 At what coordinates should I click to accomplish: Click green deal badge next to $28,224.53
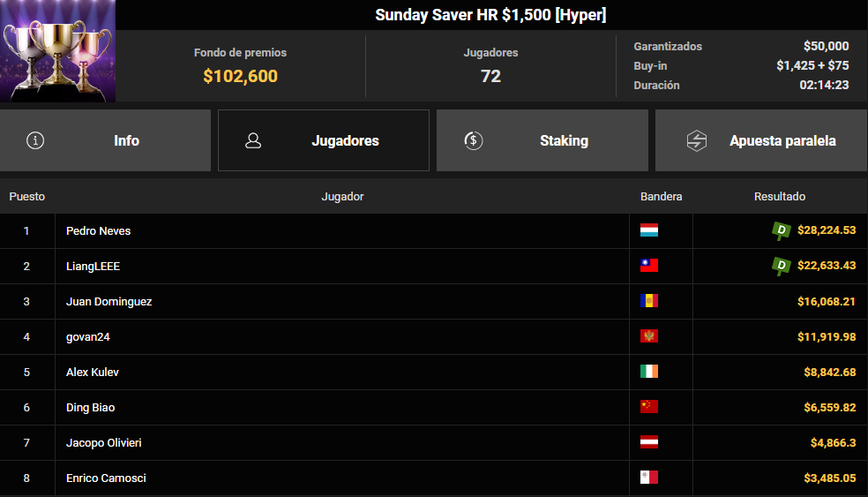coord(781,230)
